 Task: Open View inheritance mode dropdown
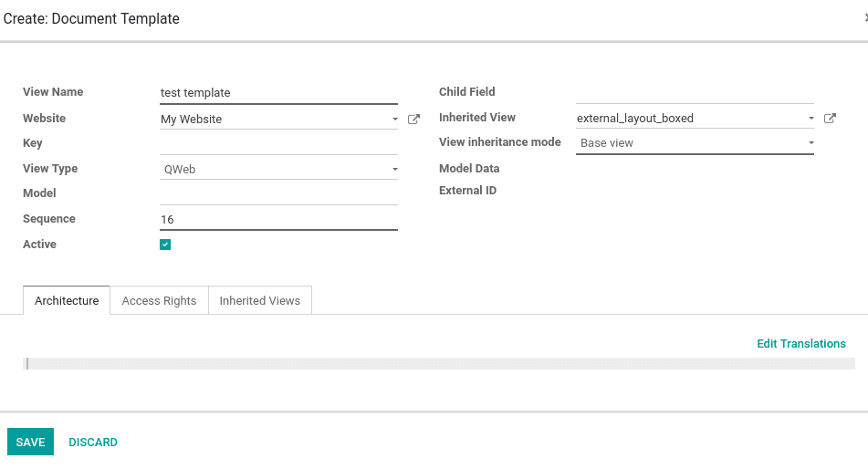click(695, 143)
